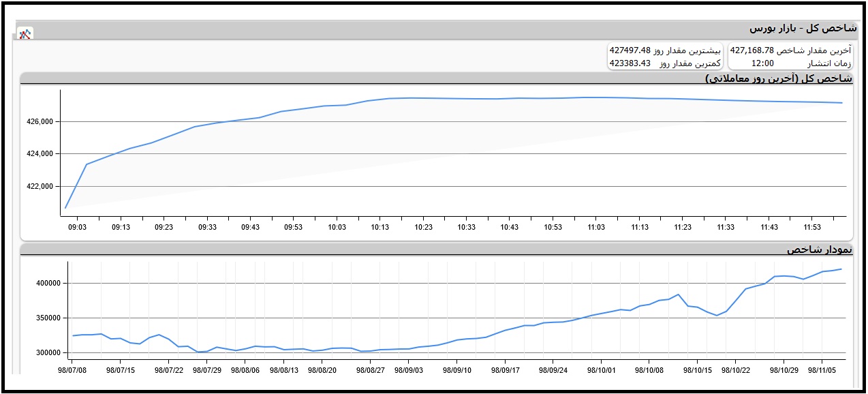Click the publish time 12:00 field

point(762,63)
